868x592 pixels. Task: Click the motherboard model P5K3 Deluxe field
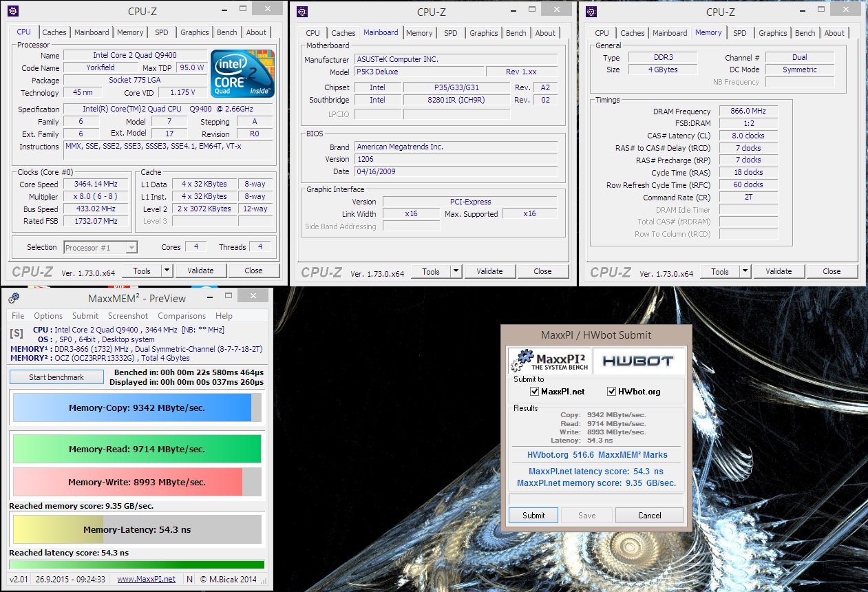point(419,72)
